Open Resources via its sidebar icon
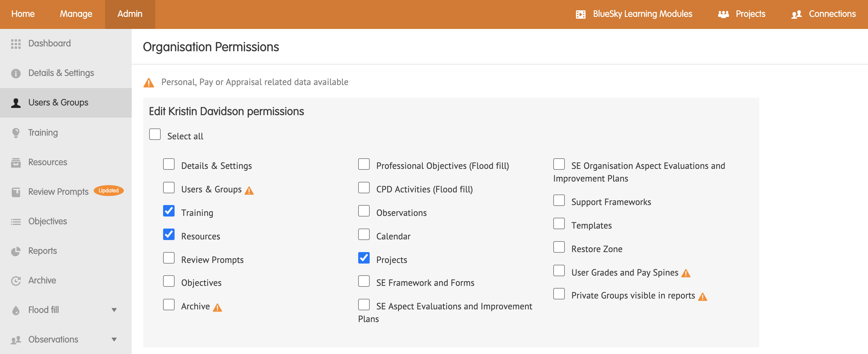This screenshot has height=354, width=868. click(16, 162)
